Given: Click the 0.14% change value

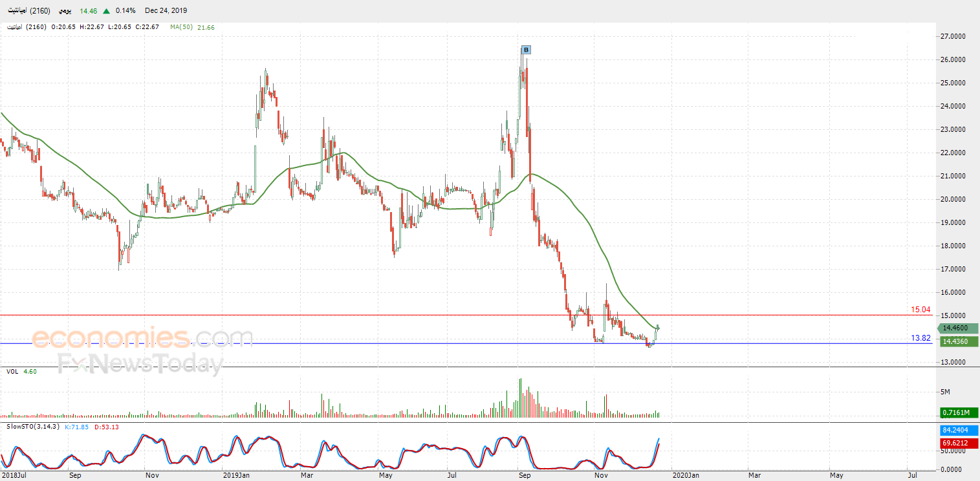Looking at the screenshot, I should click(125, 11).
